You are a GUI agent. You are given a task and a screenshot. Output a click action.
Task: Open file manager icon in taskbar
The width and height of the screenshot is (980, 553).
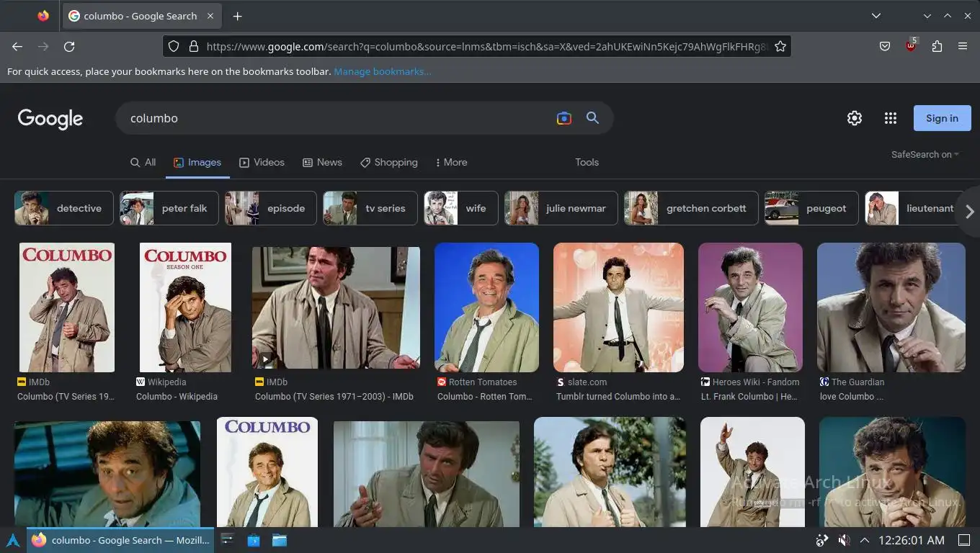pos(280,540)
